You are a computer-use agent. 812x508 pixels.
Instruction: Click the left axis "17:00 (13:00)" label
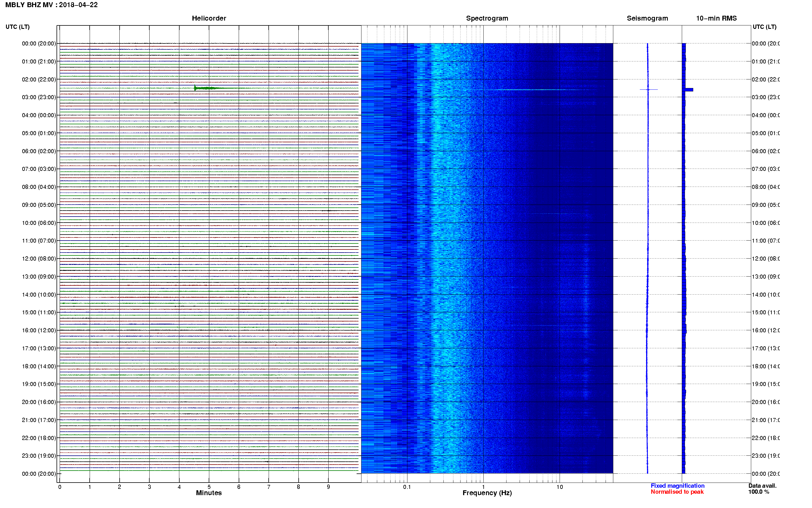point(39,348)
